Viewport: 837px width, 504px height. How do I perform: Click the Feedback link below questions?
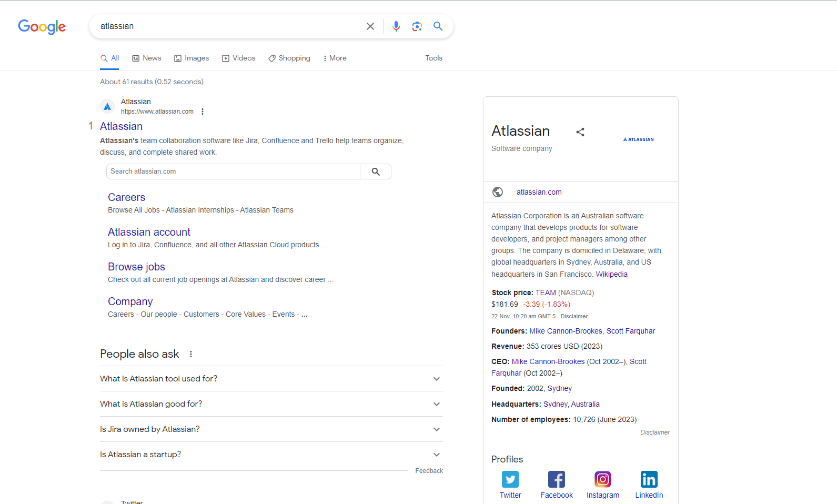point(429,471)
